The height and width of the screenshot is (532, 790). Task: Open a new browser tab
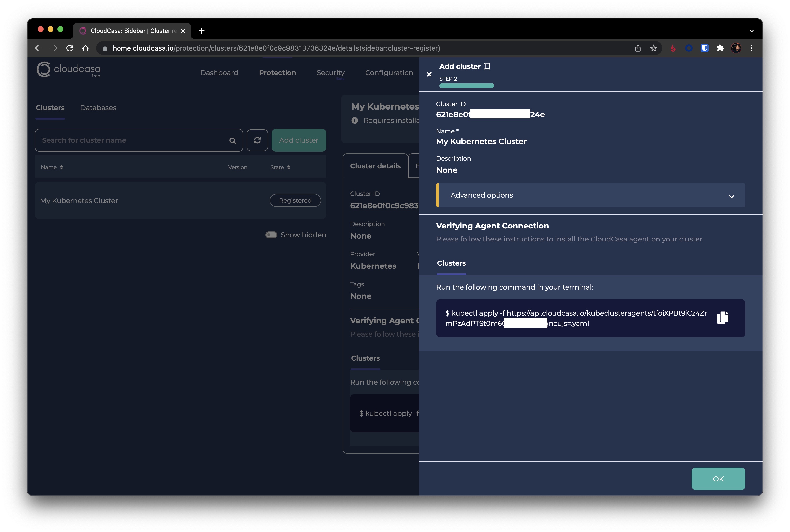(201, 31)
